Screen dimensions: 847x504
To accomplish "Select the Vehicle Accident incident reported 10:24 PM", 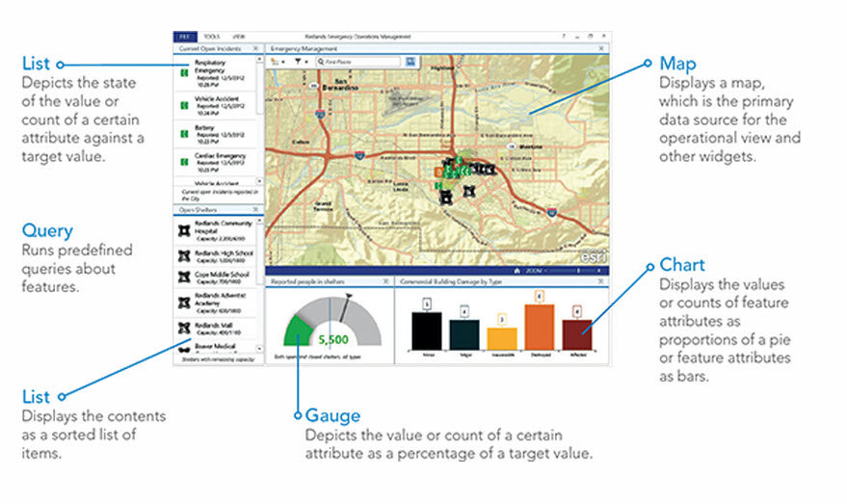I will 216,106.
